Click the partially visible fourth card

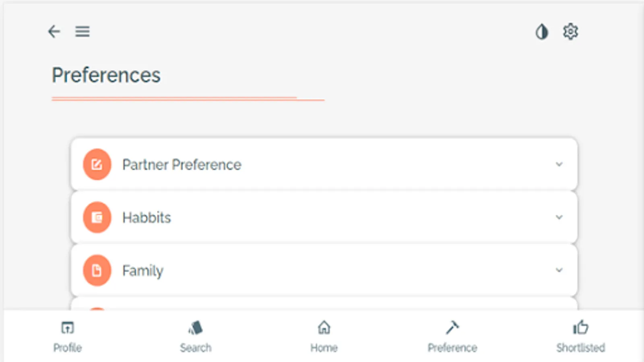(x=324, y=304)
